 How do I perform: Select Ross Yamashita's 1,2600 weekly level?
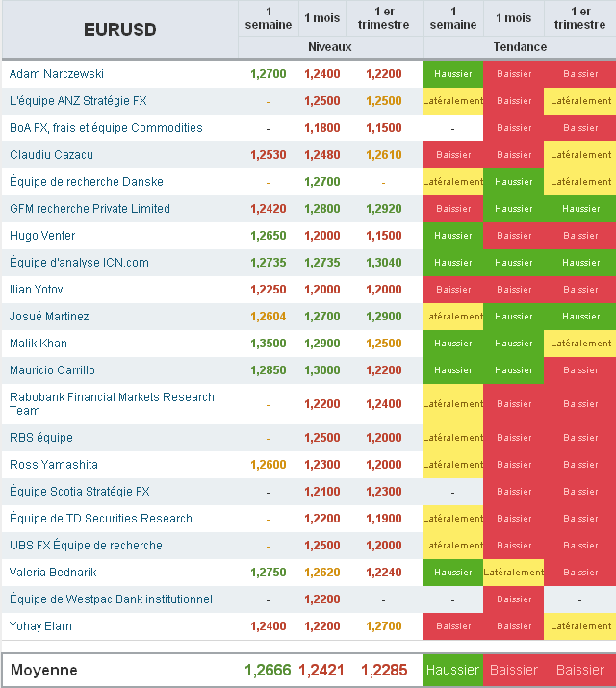[x=269, y=464]
